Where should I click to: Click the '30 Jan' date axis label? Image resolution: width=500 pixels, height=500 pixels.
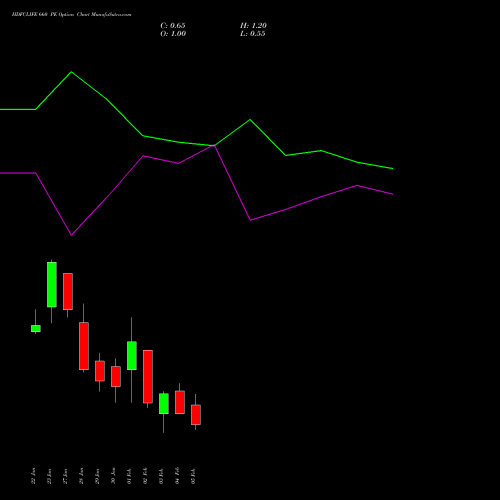[113, 476]
